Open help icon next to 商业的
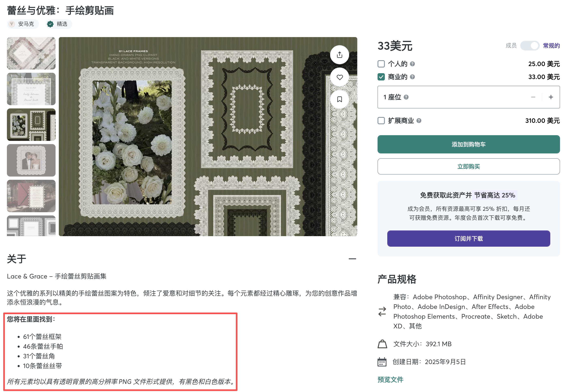 pyautogui.click(x=412, y=77)
